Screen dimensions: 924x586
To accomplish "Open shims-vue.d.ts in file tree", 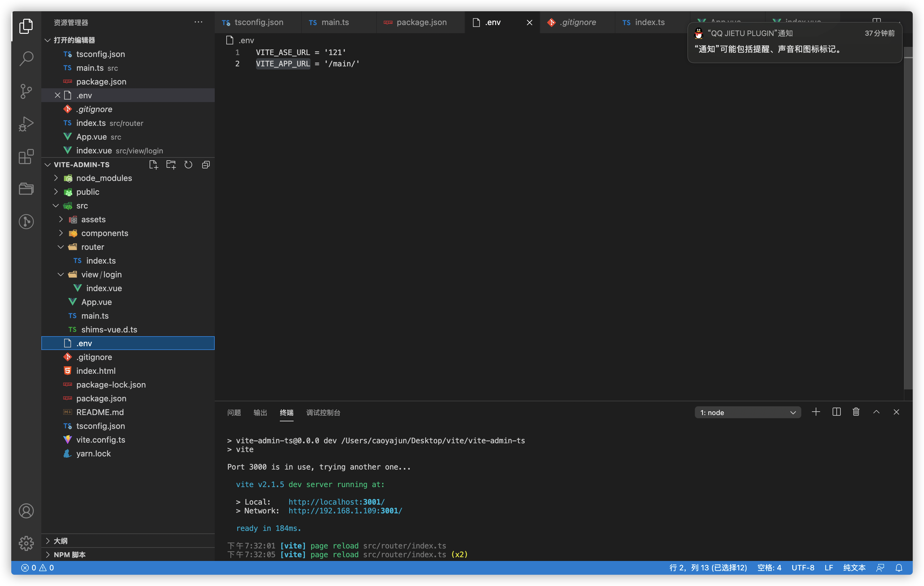I will click(x=128, y=330).
